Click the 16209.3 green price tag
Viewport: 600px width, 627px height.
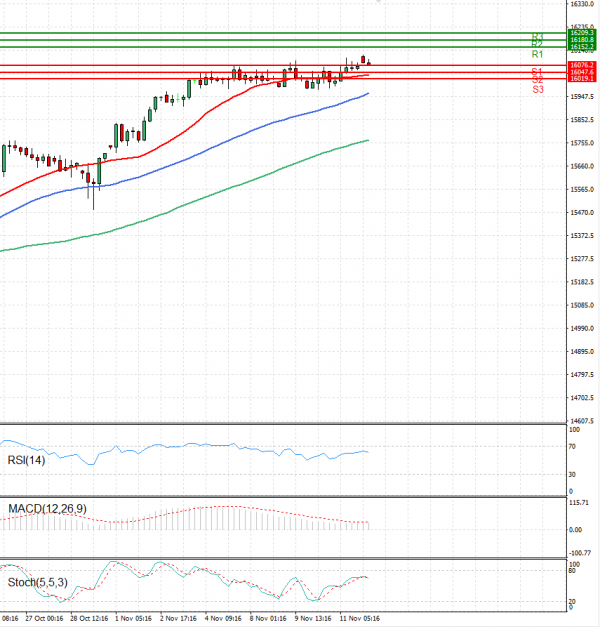coord(582,33)
